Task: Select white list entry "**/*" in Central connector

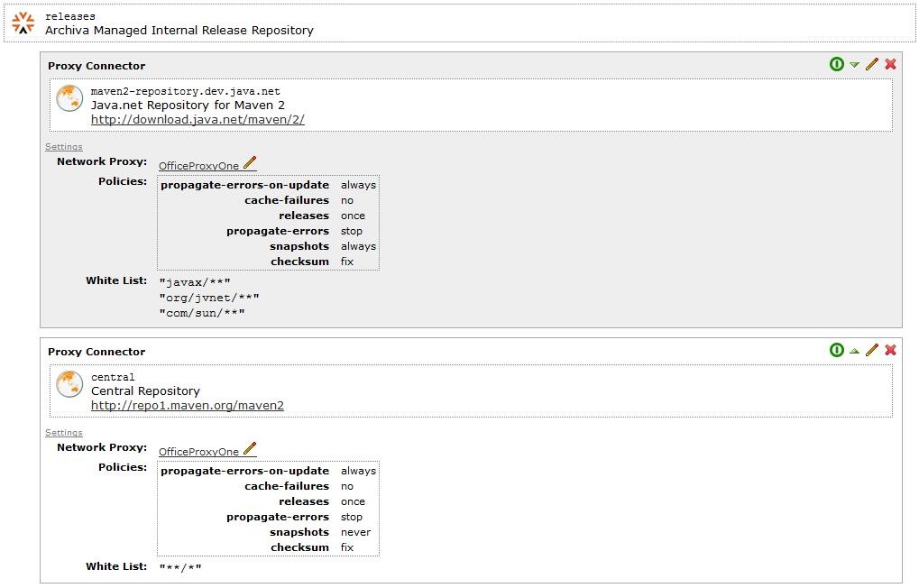Action: click(x=180, y=567)
